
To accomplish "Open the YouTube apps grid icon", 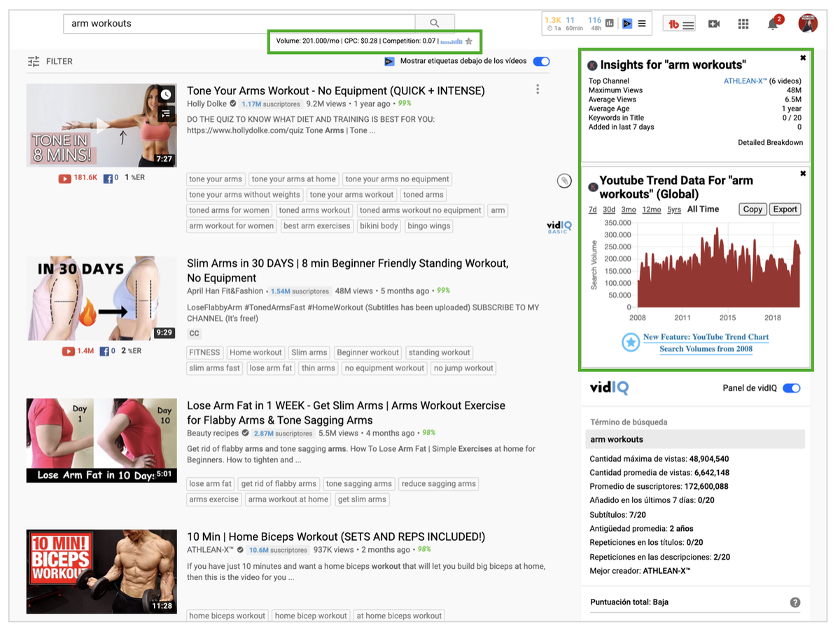I will coord(743,24).
